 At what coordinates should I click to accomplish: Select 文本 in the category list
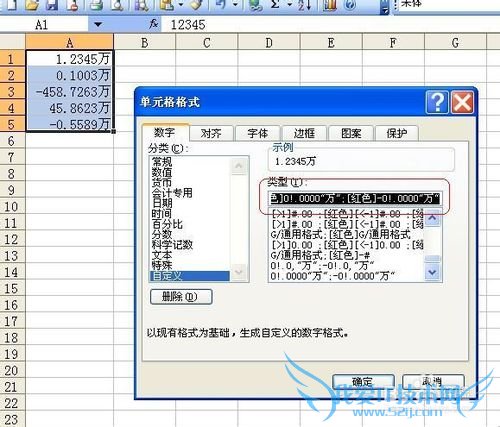click(x=162, y=255)
